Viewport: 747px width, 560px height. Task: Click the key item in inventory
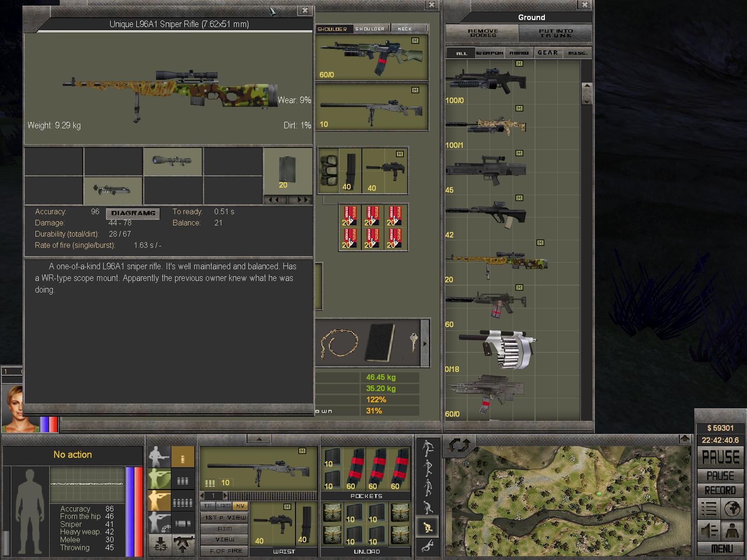(x=413, y=343)
